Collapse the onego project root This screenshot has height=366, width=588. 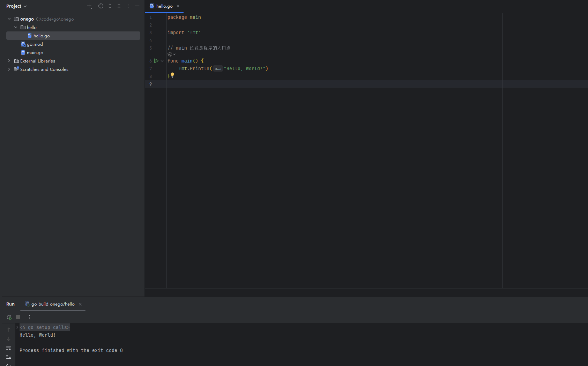[9, 19]
